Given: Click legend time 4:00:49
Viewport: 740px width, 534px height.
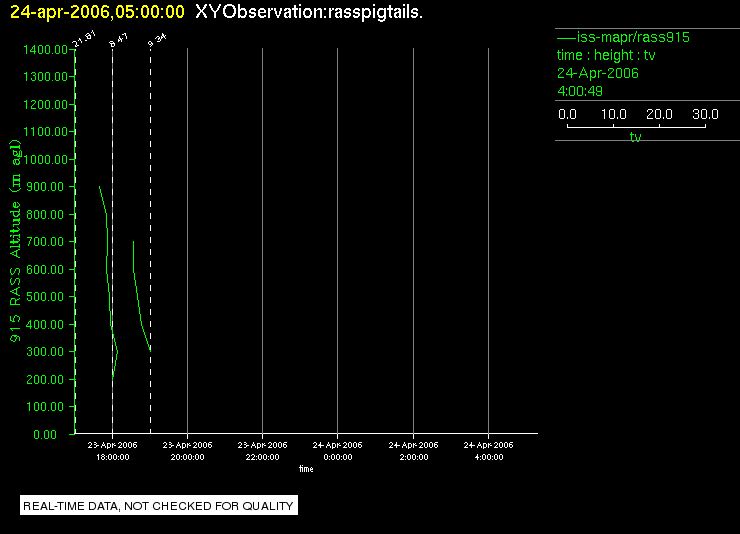Looking at the screenshot, I should (580, 91).
